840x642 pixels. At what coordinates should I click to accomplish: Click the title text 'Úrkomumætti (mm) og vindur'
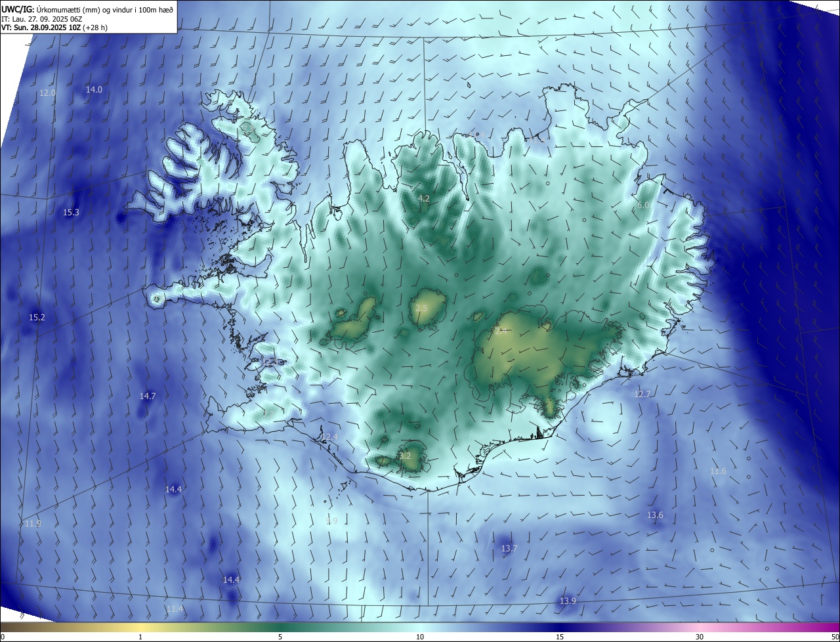coord(83,10)
